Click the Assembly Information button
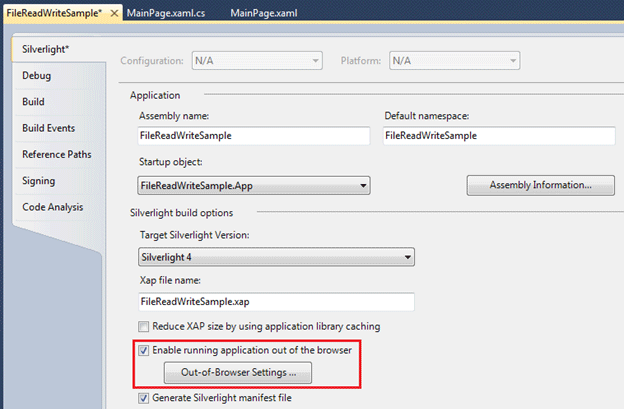 539,185
